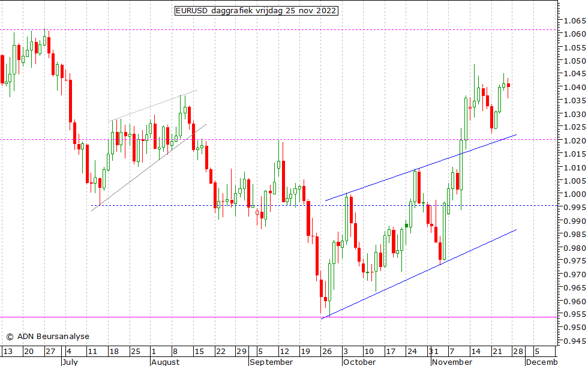Click the date label '3' at October start
Screen dimensions: 588x366
coord(346,352)
